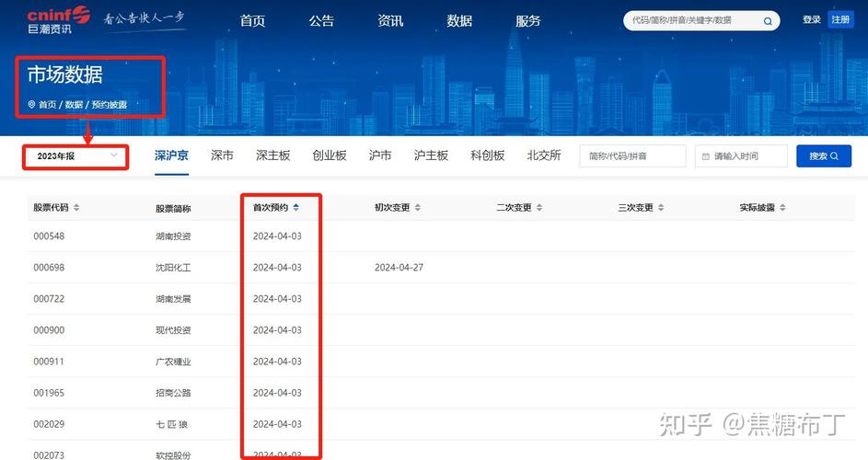Click 数据 in the breadcrumb
Image resolution: width=868 pixels, height=460 pixels.
tap(74, 105)
